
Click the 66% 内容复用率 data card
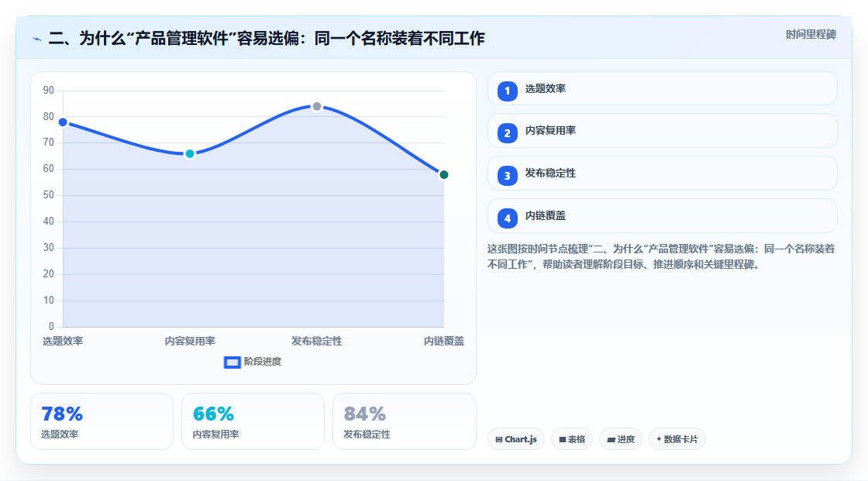tap(253, 421)
